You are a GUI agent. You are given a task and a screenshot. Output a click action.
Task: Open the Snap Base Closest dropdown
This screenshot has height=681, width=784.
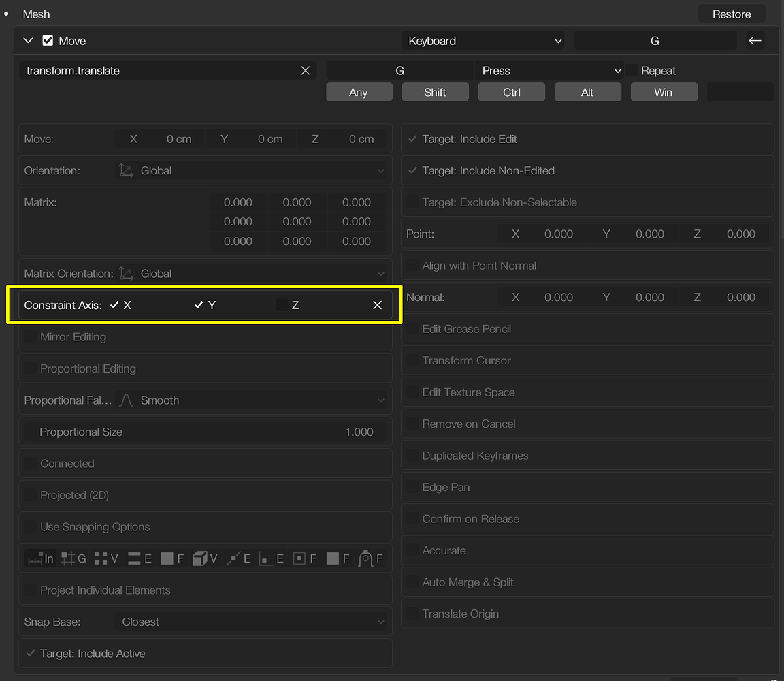(x=251, y=622)
